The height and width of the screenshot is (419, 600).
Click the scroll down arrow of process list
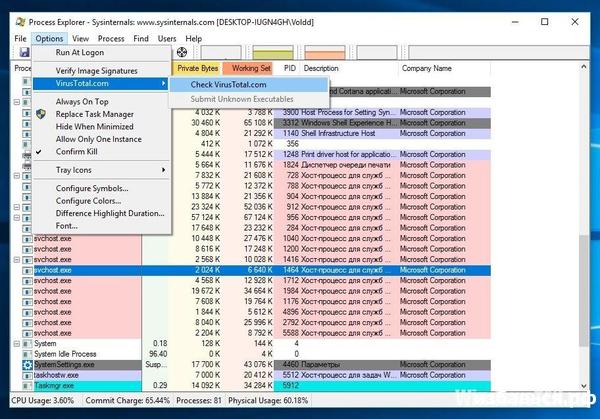[584, 386]
